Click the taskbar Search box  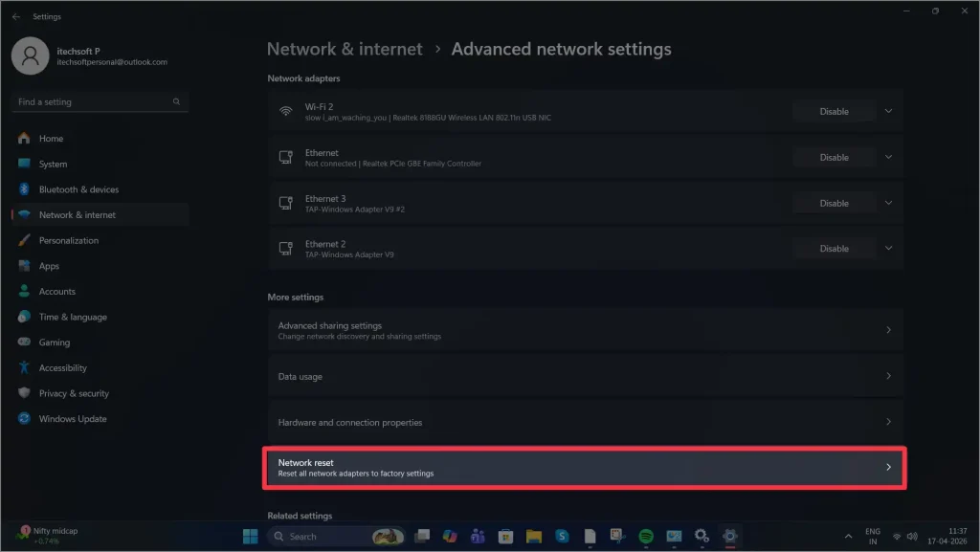click(336, 537)
